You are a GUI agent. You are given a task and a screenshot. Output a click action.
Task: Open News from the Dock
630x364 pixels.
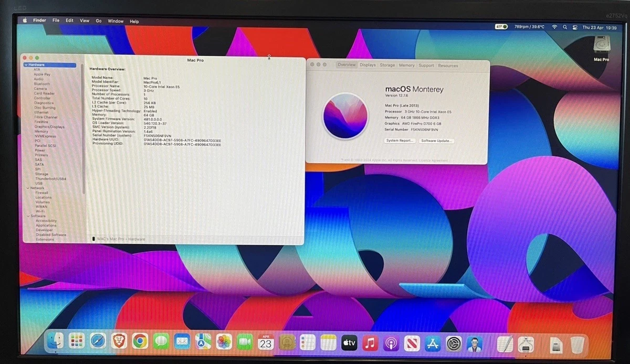click(412, 343)
